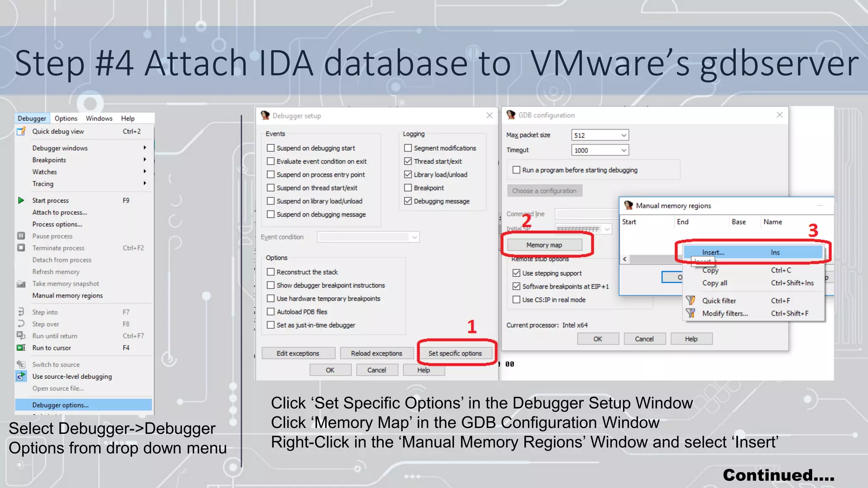Screen dimensions: 868x488
Task: Toggle Library load/unload logging checkbox
Action: tap(408, 174)
